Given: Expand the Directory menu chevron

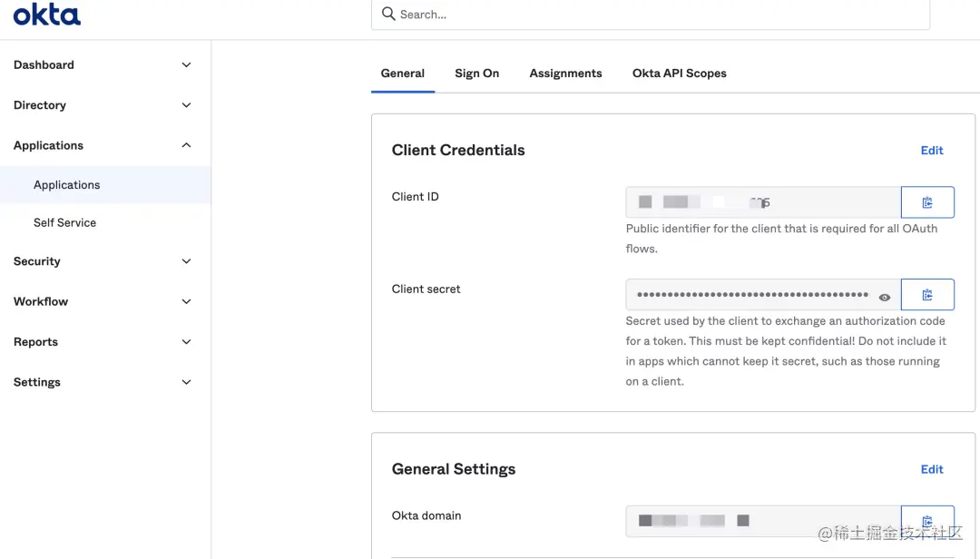Looking at the screenshot, I should tap(186, 105).
